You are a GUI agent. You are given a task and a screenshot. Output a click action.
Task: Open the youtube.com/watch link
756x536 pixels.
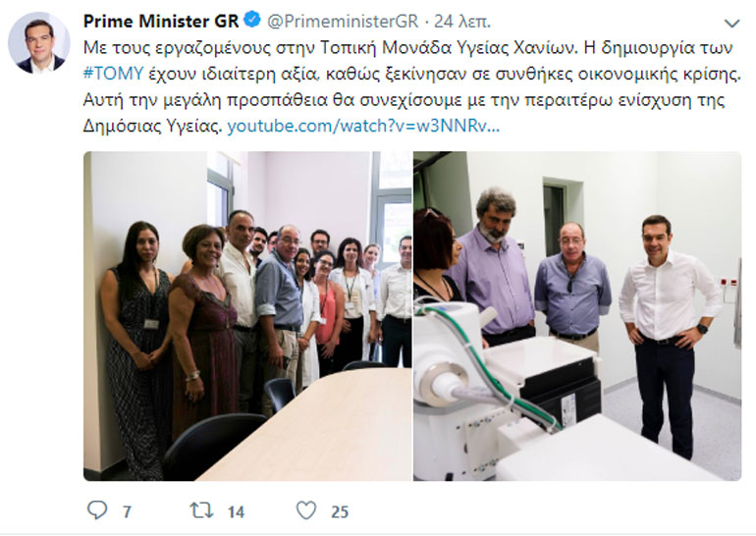[363, 126]
